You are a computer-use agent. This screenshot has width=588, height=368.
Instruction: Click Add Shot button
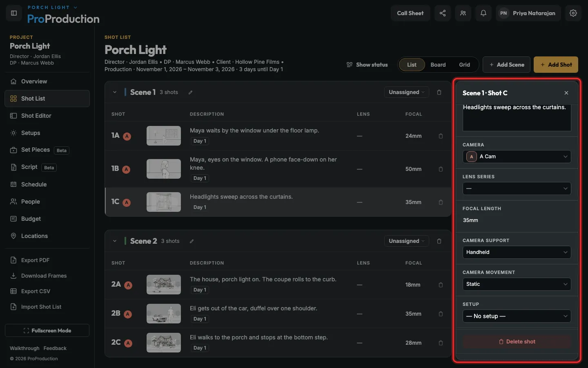click(556, 65)
